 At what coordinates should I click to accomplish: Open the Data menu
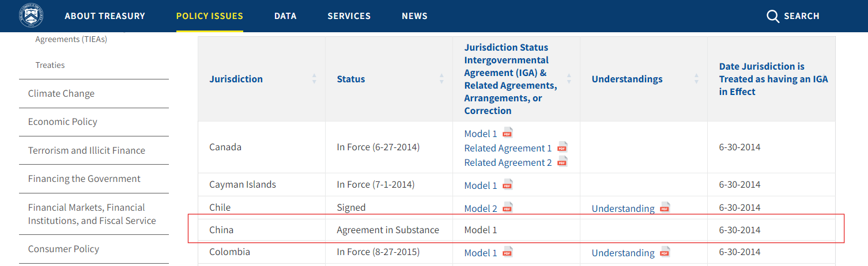coord(285,16)
